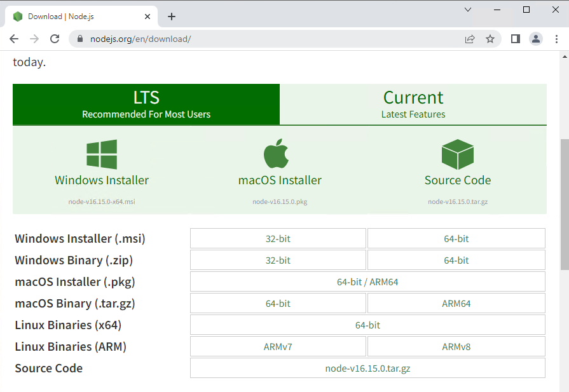This screenshot has height=392, width=569.
Task: Click the page vertical scrollbar thumb
Action: (x=565, y=204)
